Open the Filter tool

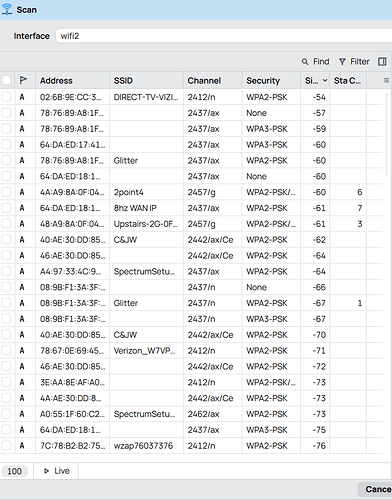(354, 62)
